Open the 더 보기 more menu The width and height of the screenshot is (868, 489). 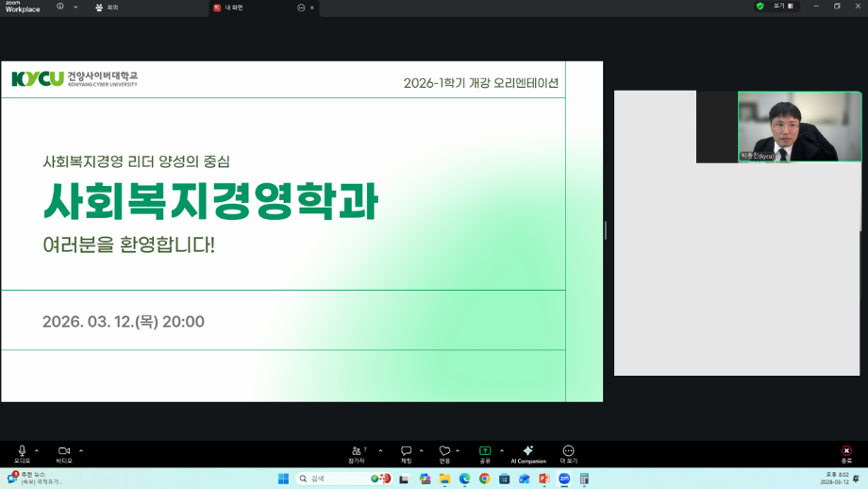(569, 454)
